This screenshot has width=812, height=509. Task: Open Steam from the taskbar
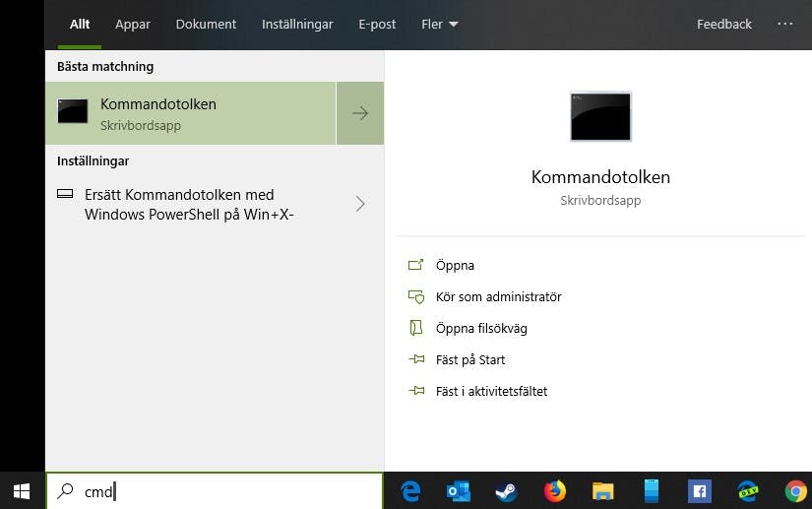[507, 491]
